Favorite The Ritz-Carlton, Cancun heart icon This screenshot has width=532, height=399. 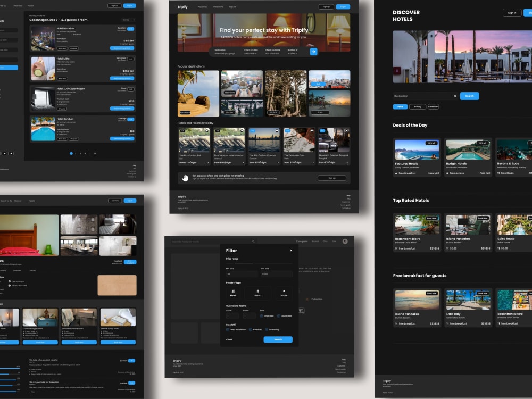(x=277, y=131)
